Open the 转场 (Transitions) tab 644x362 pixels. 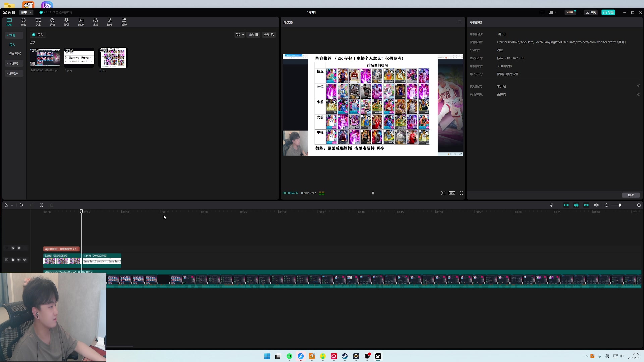click(81, 22)
